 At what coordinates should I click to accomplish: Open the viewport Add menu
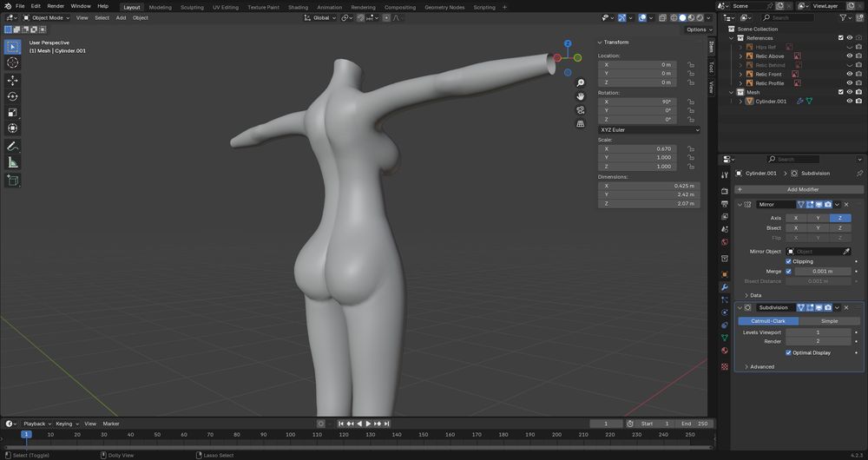click(121, 17)
